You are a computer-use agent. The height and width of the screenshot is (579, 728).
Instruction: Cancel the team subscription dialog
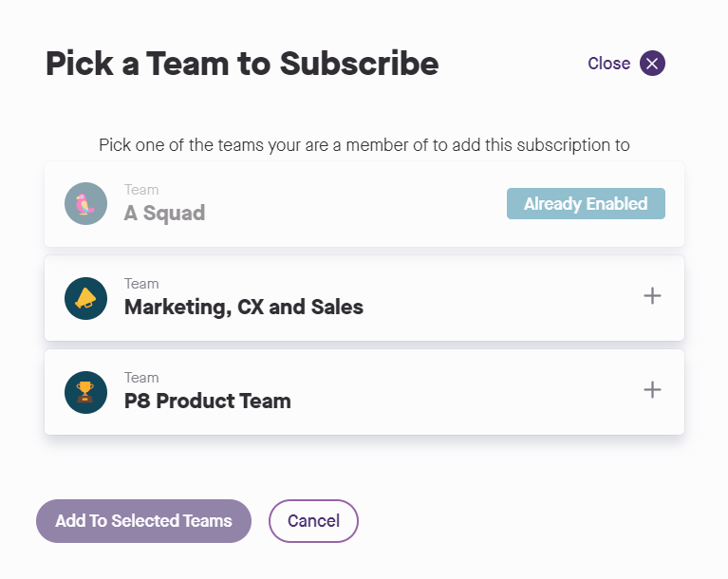(313, 521)
